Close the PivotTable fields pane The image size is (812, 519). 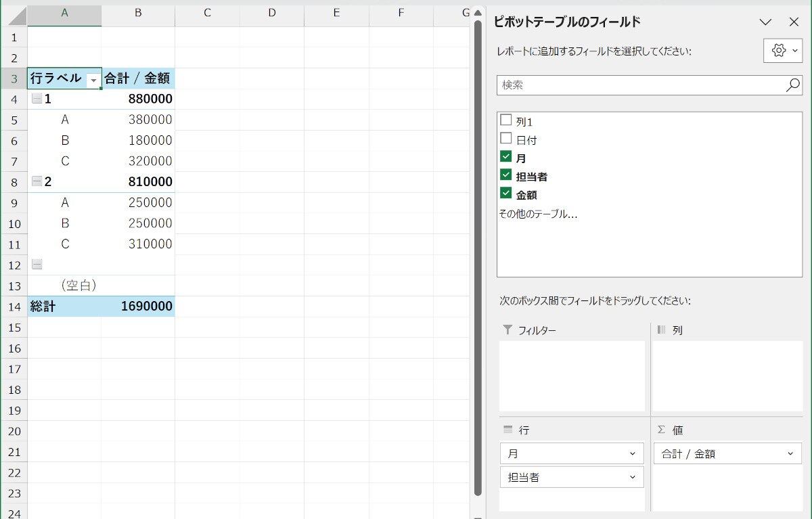pos(794,22)
